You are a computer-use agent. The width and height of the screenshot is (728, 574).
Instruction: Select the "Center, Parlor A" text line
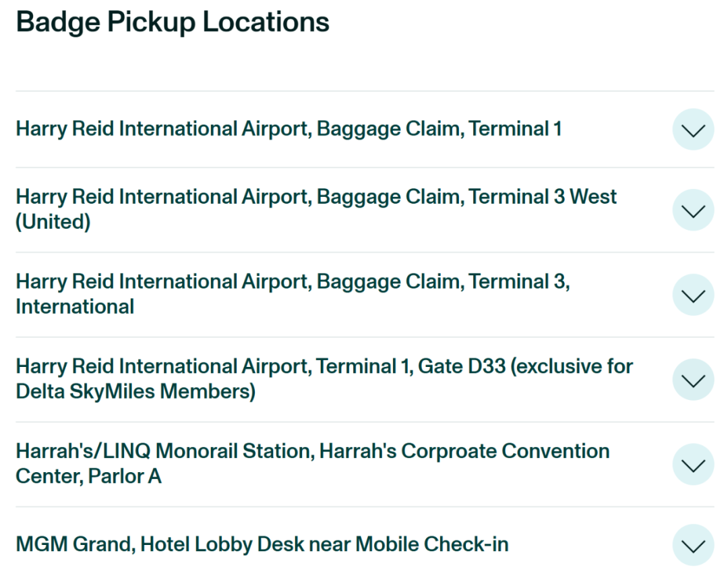click(x=88, y=477)
